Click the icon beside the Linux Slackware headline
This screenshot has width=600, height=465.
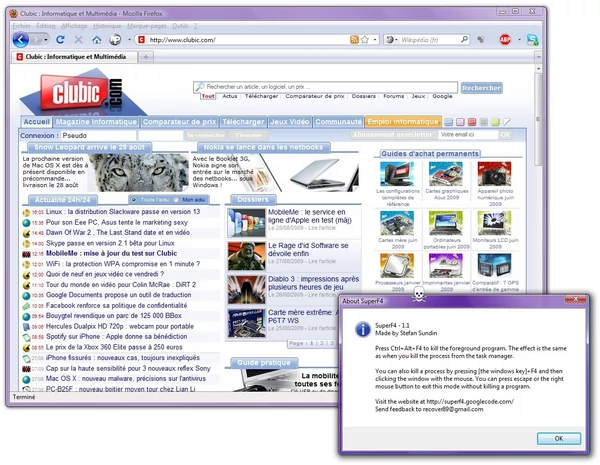[x=26, y=212]
